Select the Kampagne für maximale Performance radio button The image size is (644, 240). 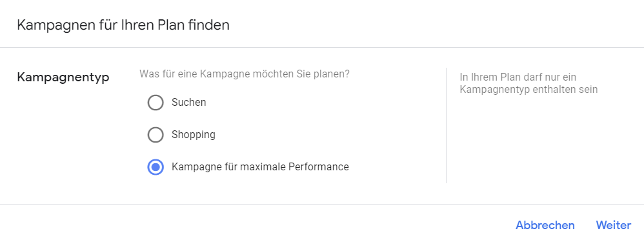[x=156, y=167]
